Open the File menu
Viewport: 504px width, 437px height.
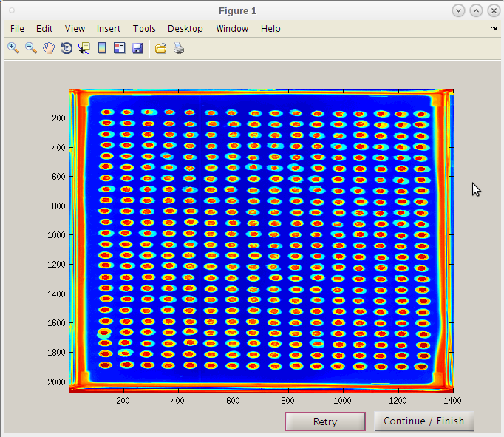tap(17, 29)
